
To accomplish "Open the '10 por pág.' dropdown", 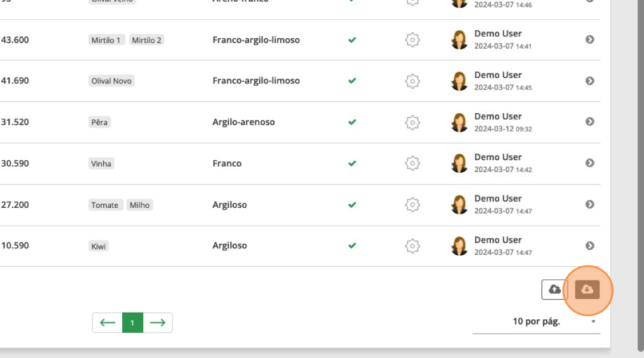I will (536, 322).
